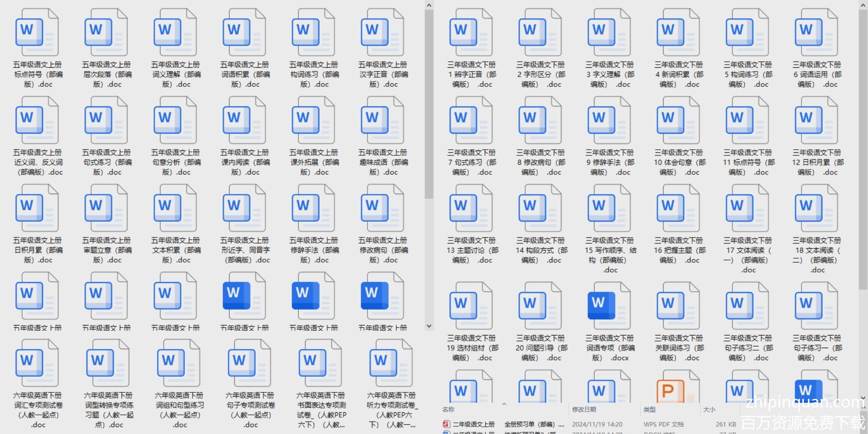Click the sort direction chevron above 名称 column

tap(504, 404)
